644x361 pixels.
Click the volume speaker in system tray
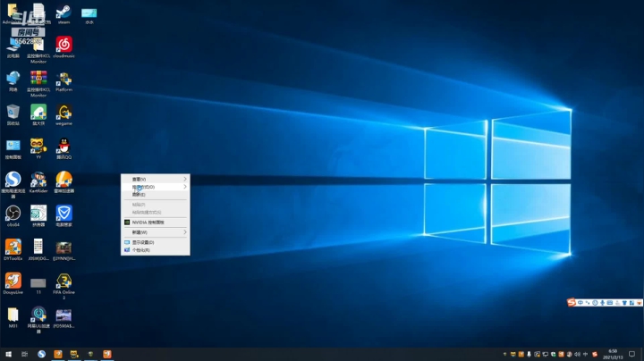click(x=578, y=354)
